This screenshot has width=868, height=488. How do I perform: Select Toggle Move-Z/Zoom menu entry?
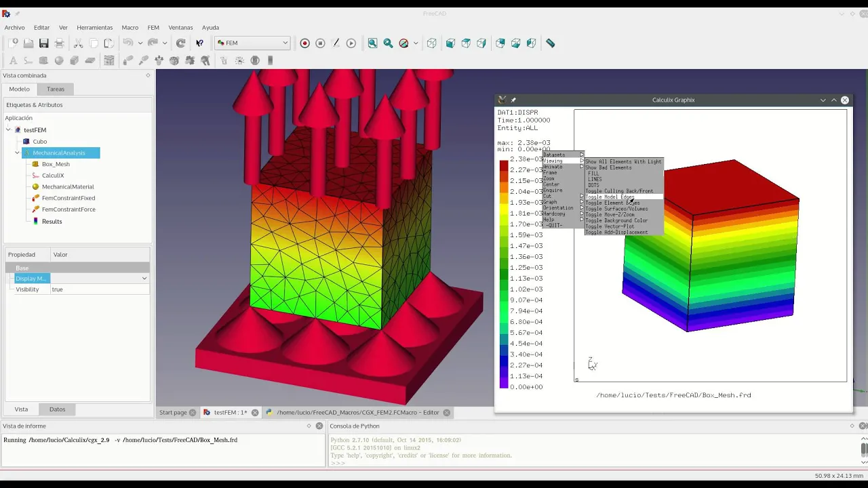point(624,215)
